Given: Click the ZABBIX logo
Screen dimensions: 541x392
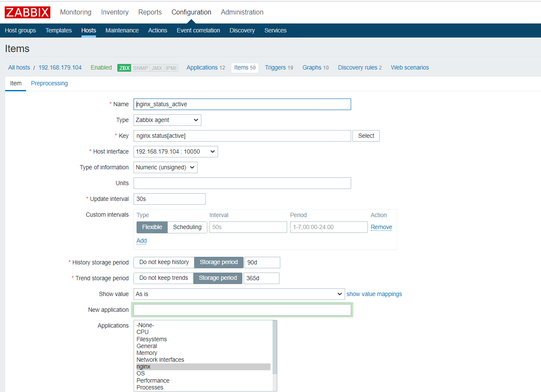Looking at the screenshot, I should 28,12.
